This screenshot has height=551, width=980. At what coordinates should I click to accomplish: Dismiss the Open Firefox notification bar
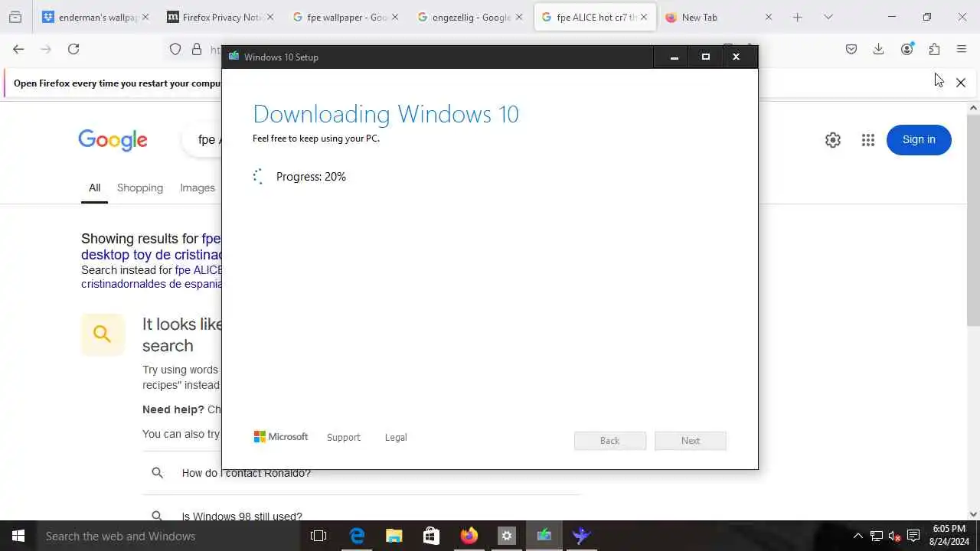pyautogui.click(x=961, y=83)
